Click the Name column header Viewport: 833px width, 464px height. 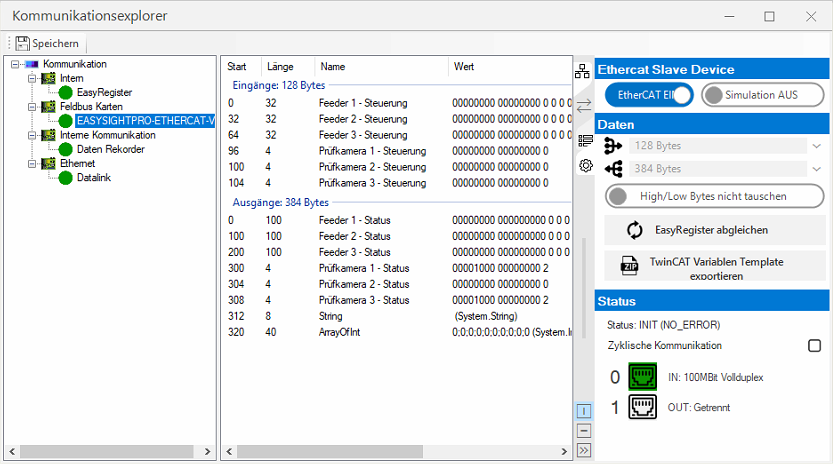point(333,67)
